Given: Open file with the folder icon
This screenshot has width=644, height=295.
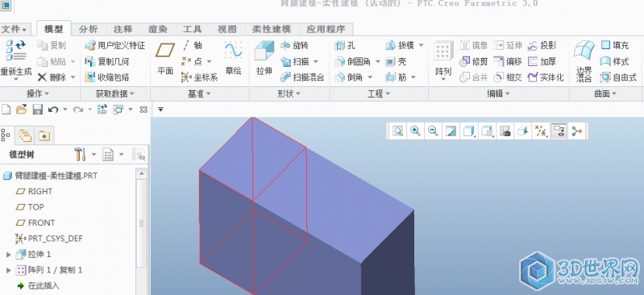Looking at the screenshot, I should click(21, 110).
